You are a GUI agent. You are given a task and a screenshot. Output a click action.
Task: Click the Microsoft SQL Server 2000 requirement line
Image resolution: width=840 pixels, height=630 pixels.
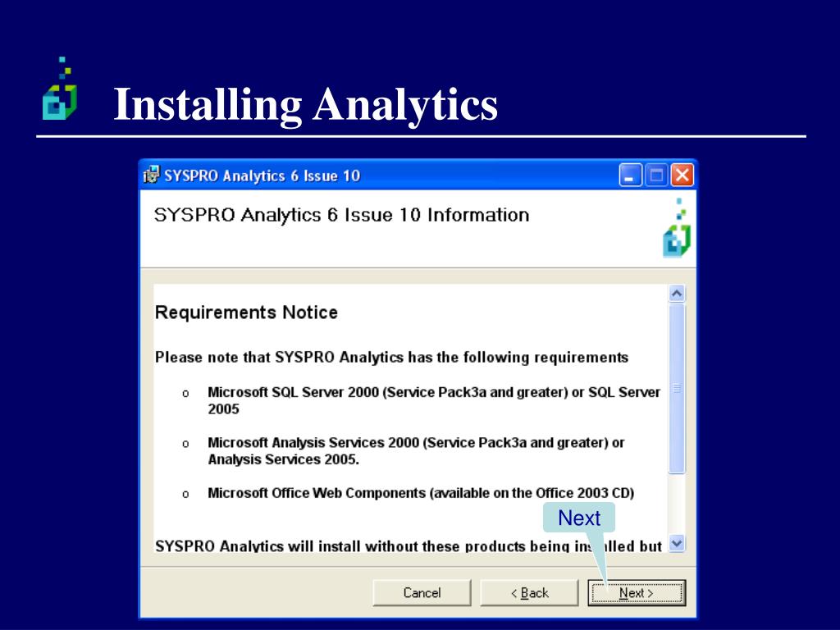[434, 400]
